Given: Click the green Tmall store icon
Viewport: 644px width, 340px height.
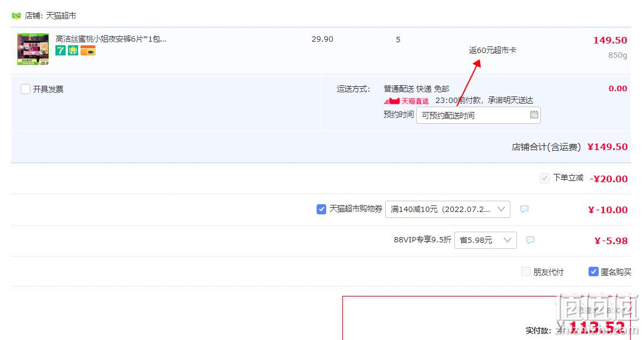Looking at the screenshot, I should coord(17,15).
